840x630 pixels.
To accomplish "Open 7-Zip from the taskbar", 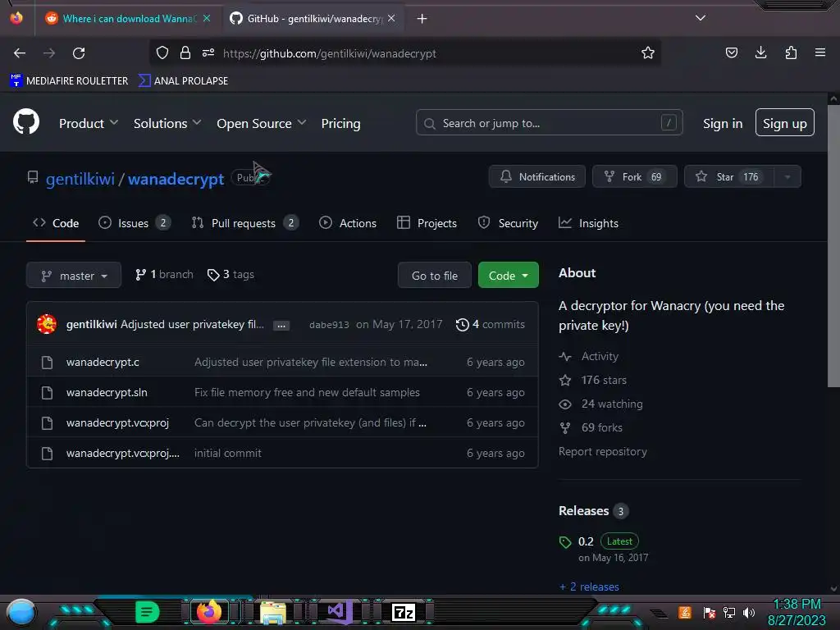I will 404,612.
